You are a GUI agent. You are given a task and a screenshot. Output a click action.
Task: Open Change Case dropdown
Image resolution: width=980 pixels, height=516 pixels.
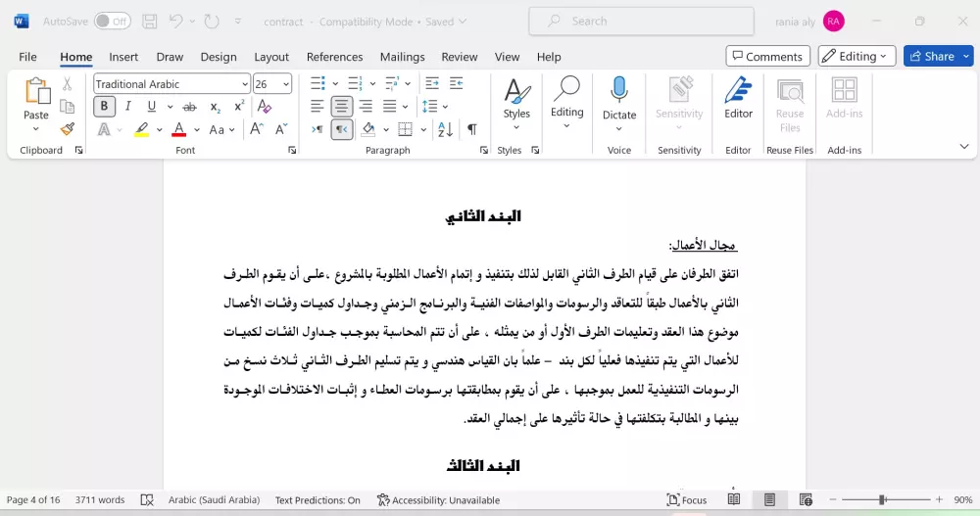click(x=221, y=130)
